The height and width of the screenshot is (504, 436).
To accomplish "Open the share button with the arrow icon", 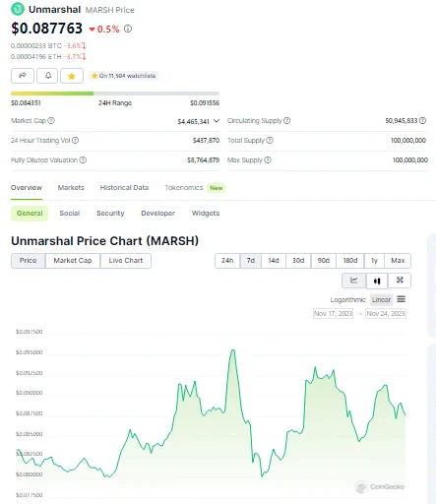I will (x=23, y=76).
